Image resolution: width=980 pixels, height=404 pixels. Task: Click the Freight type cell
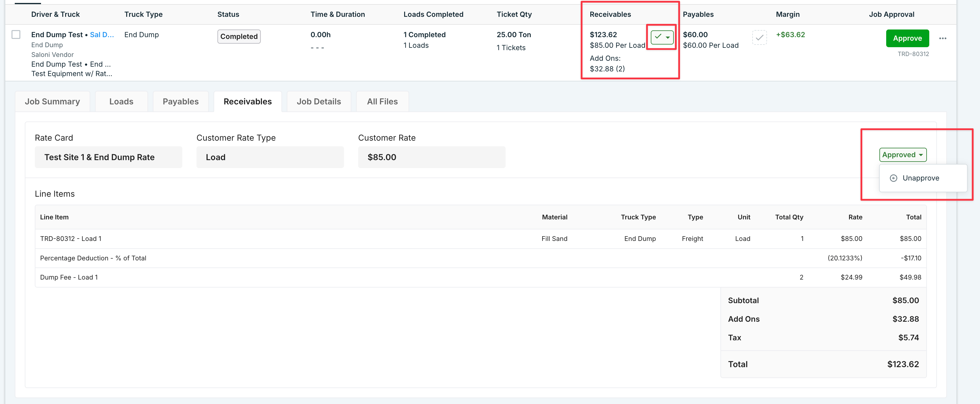tap(692, 239)
